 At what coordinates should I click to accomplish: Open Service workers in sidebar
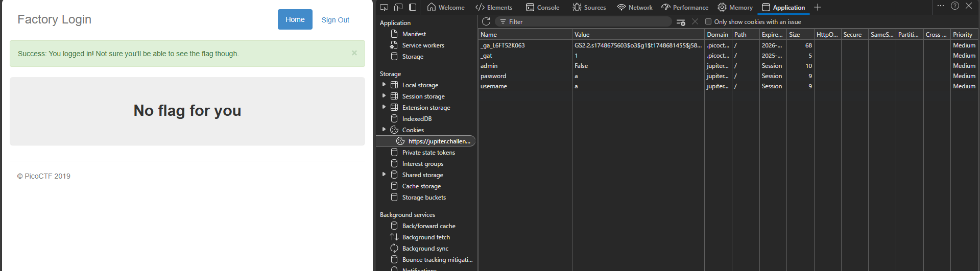click(x=423, y=45)
